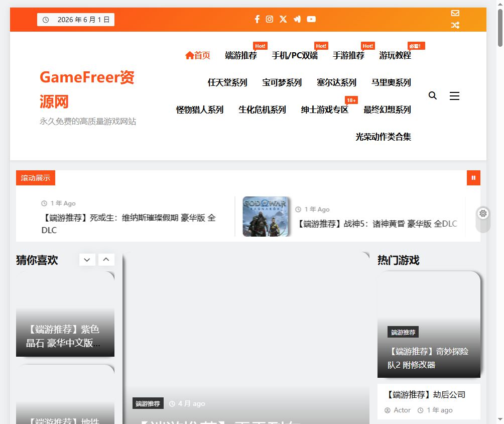Open 宝可梦系列 menu item

282,83
